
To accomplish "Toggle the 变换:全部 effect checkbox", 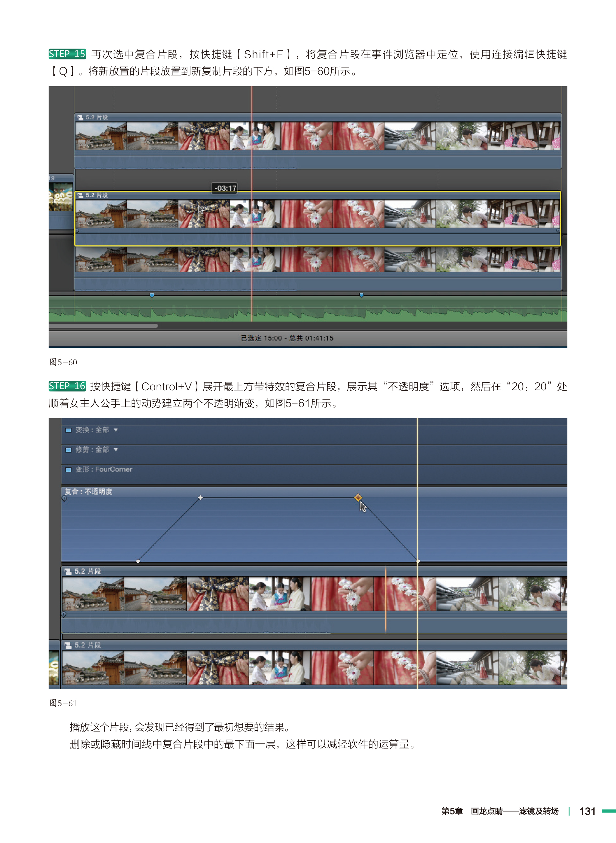I will coord(68,430).
